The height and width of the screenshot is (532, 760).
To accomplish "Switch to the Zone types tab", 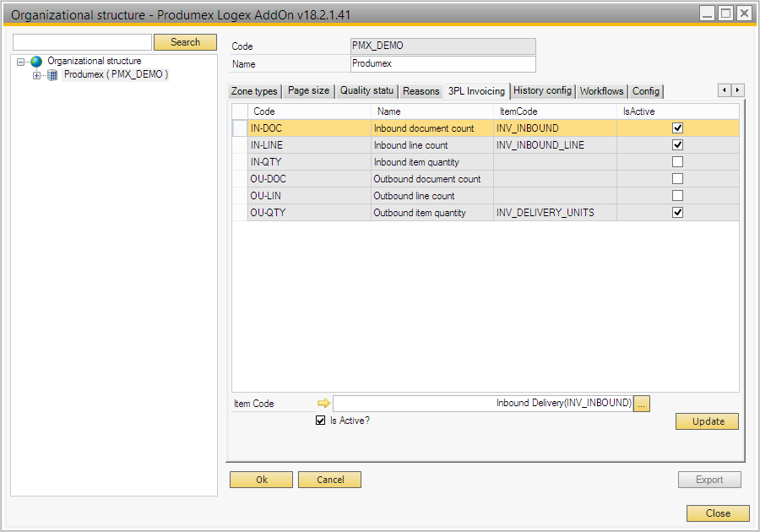I will coord(254,91).
